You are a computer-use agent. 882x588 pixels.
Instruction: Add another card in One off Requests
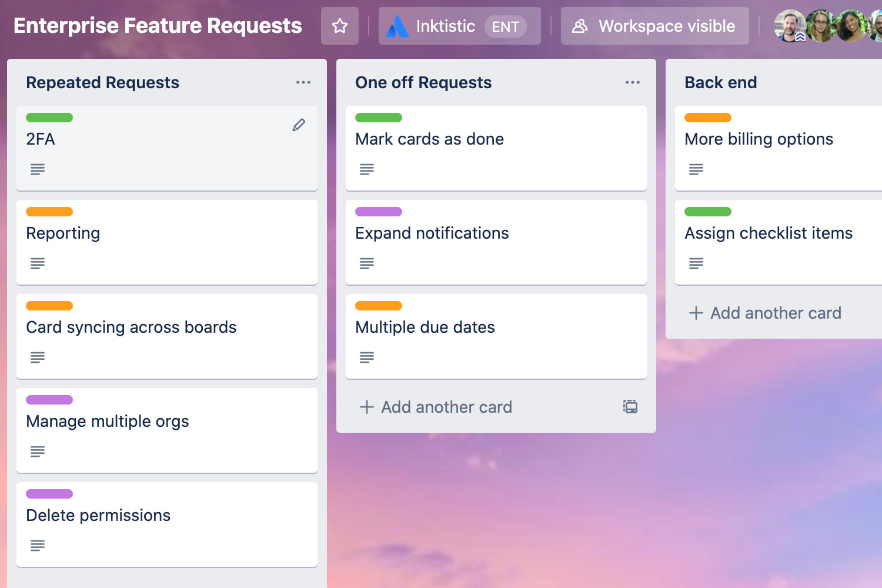pyautogui.click(x=435, y=406)
